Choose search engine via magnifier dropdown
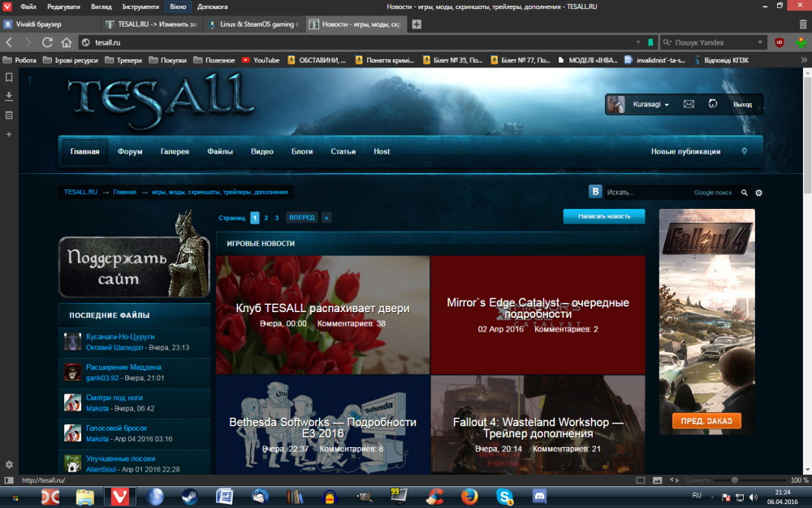 tap(667, 42)
